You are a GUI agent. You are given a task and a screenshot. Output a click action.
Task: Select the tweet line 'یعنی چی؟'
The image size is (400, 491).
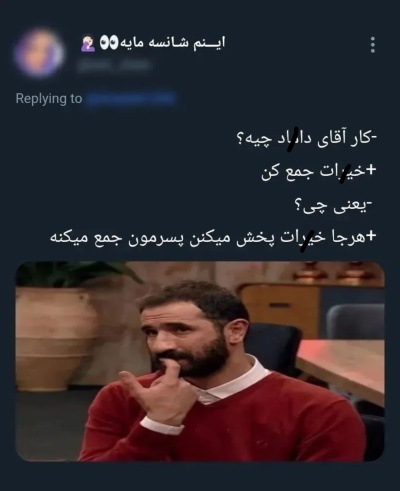334,207
